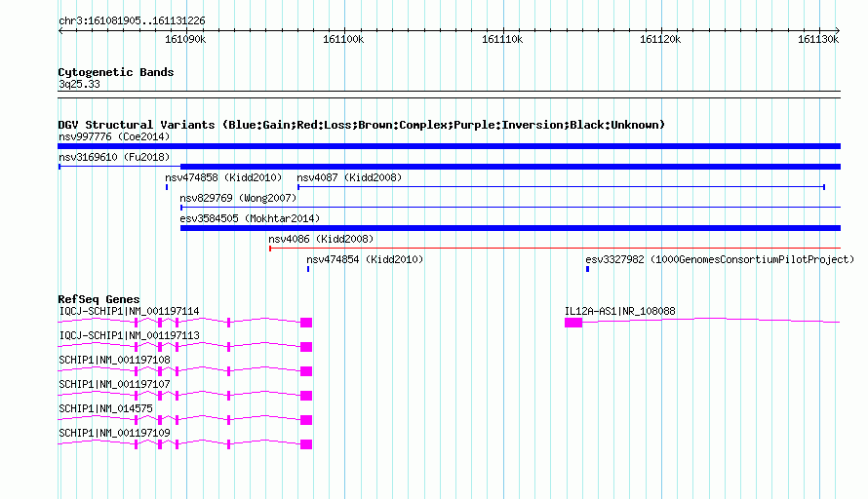Click the nsv4086 (Kidd2008) label

coord(321,239)
